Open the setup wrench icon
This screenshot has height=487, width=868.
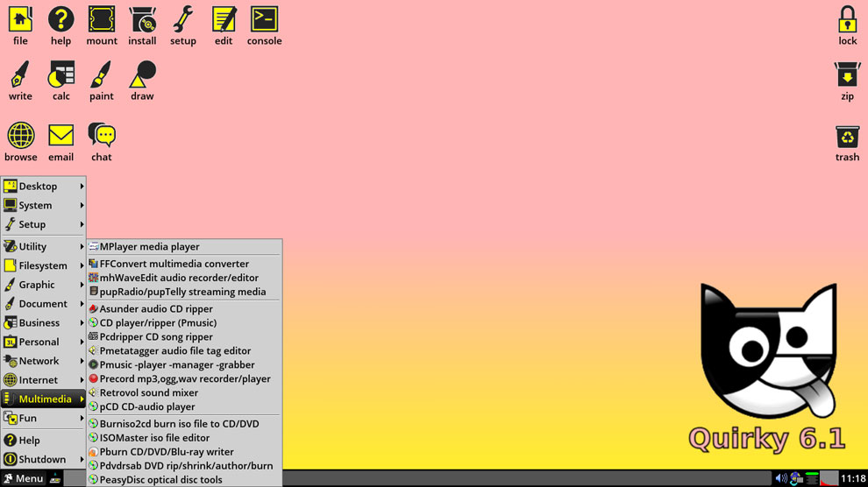[x=183, y=20]
